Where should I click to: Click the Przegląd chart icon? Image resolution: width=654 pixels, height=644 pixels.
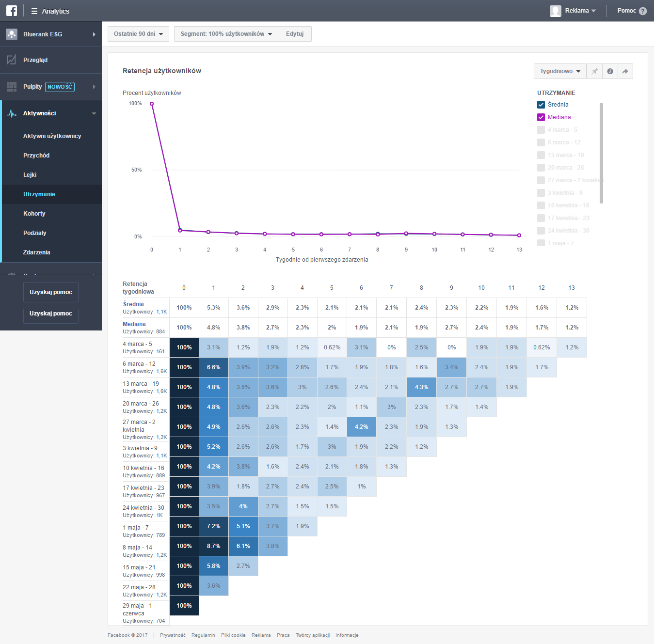pyautogui.click(x=12, y=60)
